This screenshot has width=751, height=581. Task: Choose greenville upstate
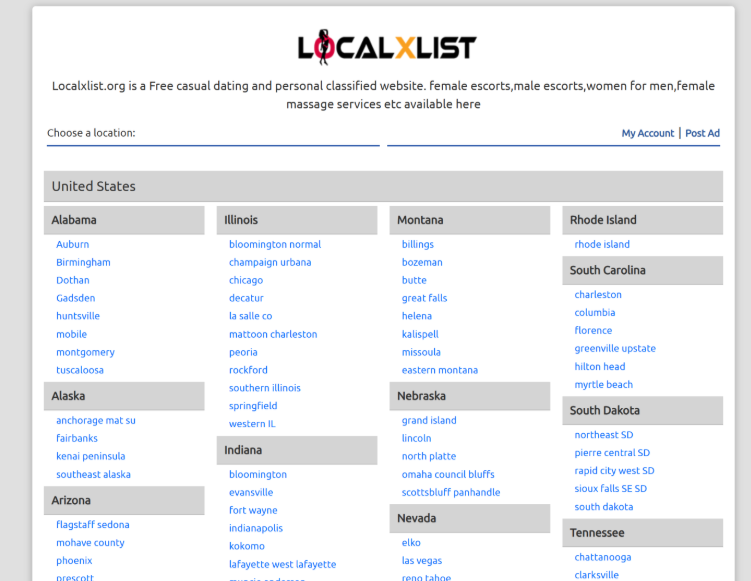click(615, 349)
